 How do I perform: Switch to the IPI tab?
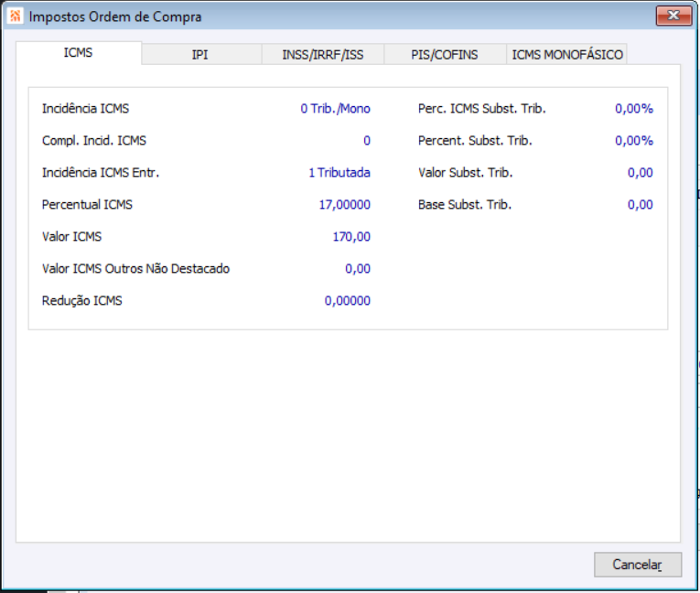click(x=200, y=55)
